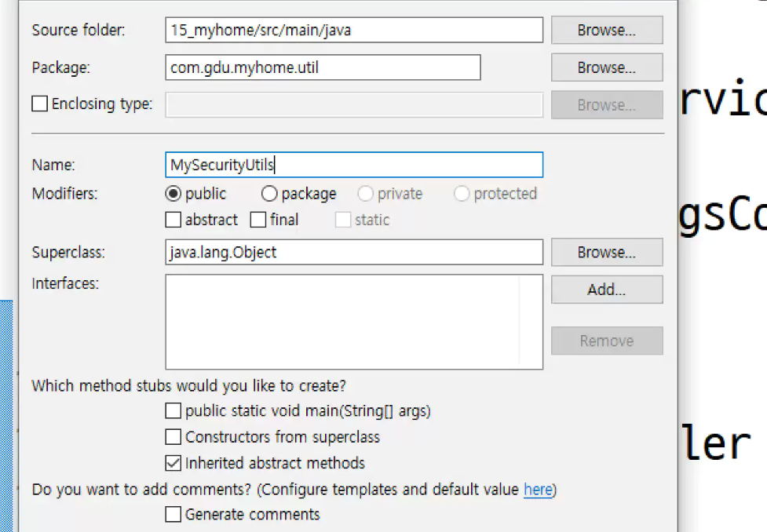Enable the Generate comments checkbox
The height and width of the screenshot is (532, 767).
pyautogui.click(x=173, y=515)
